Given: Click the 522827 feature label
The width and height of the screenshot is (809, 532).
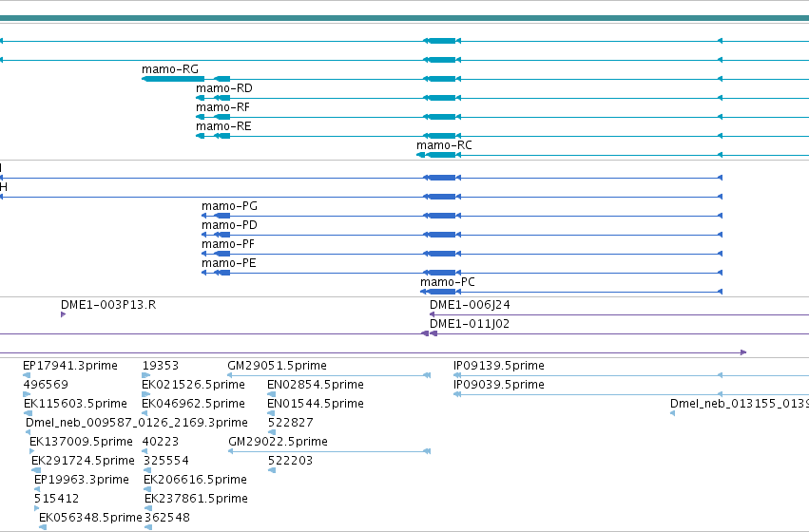Looking at the screenshot, I should (x=291, y=424).
